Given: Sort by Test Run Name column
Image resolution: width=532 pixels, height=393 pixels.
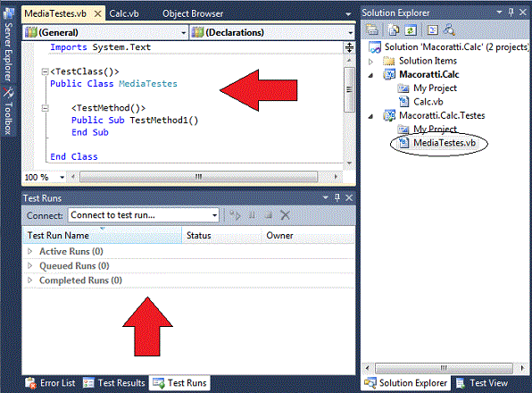Looking at the screenshot, I should (102, 236).
